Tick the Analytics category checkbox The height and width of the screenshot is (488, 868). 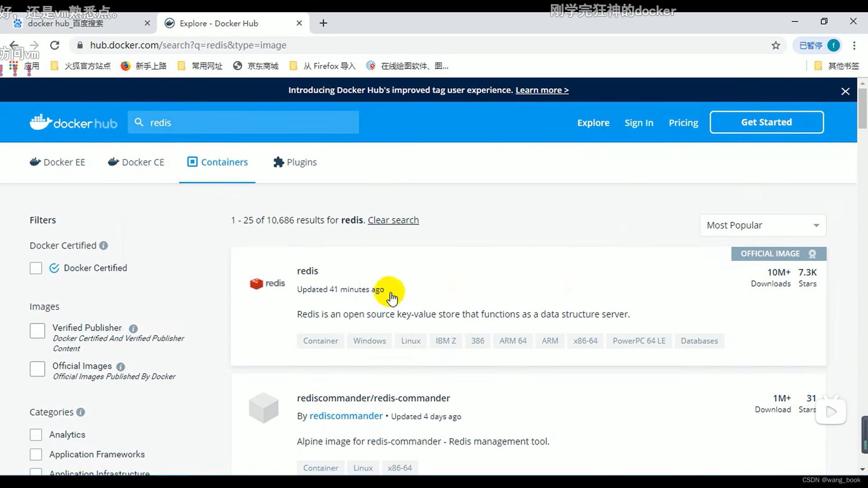(x=36, y=435)
